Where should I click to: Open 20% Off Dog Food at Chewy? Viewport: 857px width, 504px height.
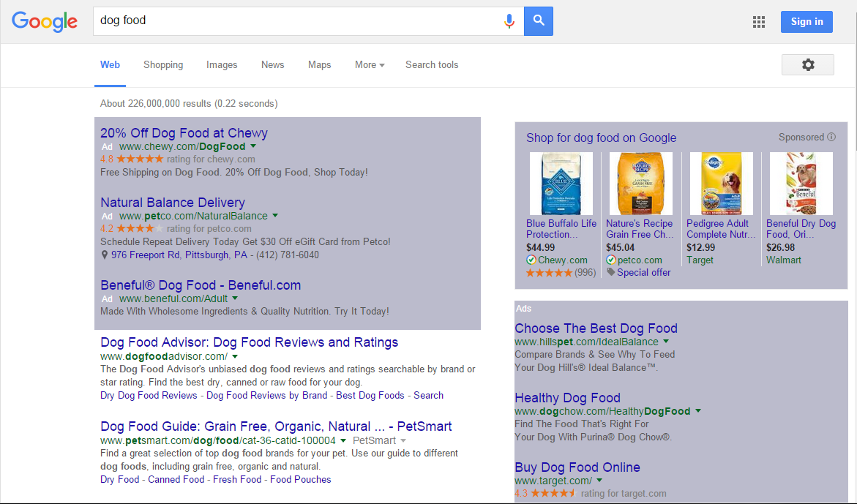point(184,133)
